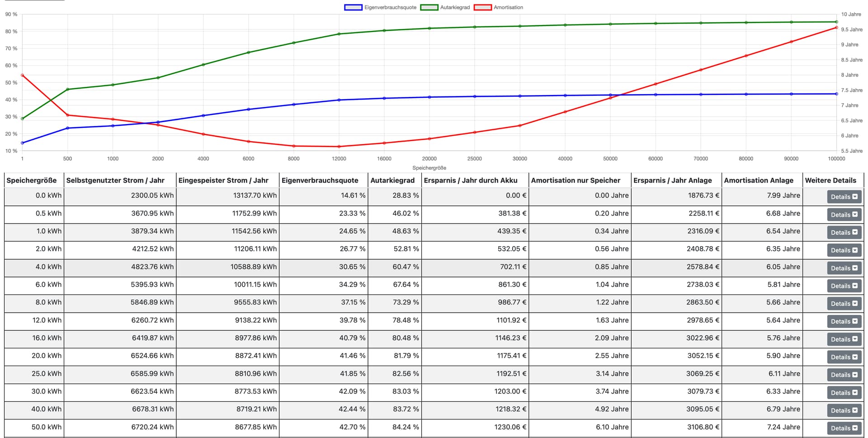Open Details for the 1.0 kWh row
The height and width of the screenshot is (438, 868).
(844, 233)
